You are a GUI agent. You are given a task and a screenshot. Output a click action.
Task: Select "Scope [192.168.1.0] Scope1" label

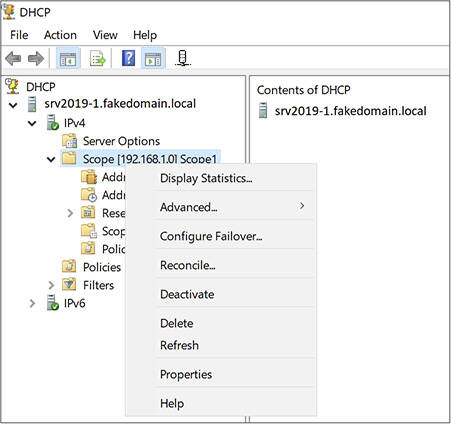coord(150,159)
